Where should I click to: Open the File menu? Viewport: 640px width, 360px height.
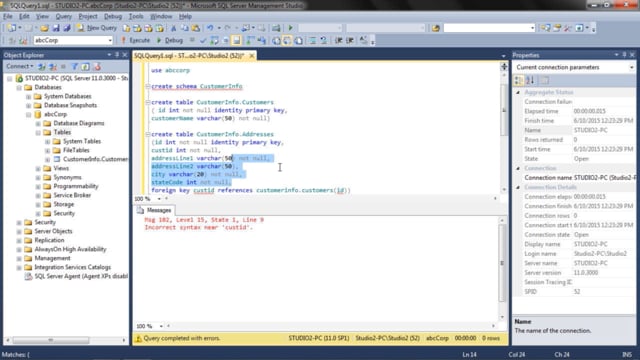pyautogui.click(x=8, y=16)
